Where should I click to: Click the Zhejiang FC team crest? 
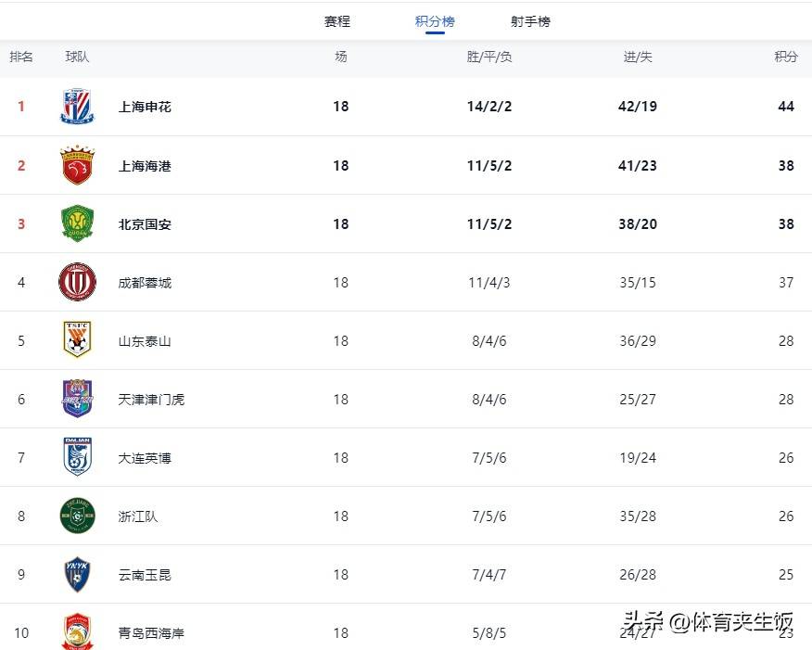tap(77, 516)
